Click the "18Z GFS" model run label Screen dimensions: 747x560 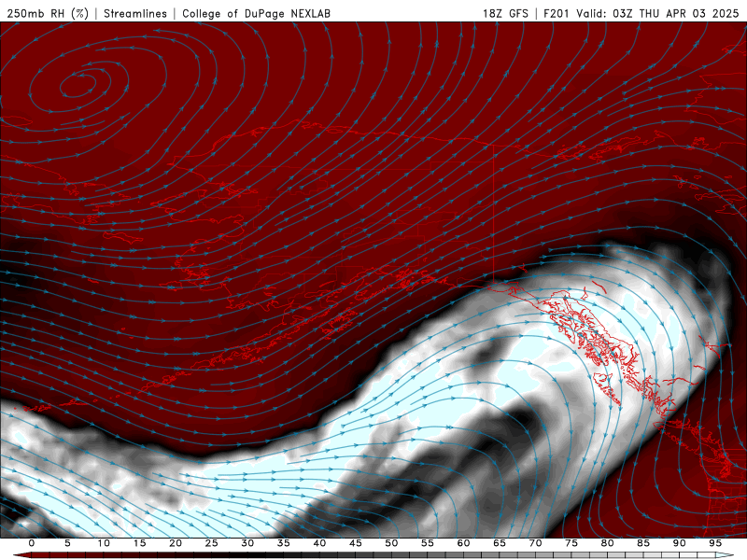[505, 13]
